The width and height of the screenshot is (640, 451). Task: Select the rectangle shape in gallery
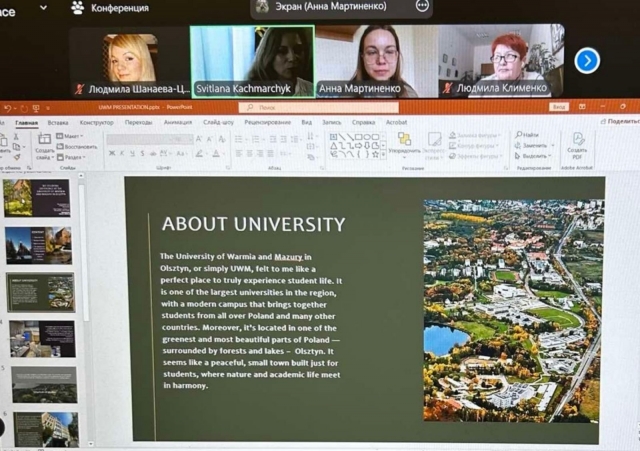(x=358, y=137)
